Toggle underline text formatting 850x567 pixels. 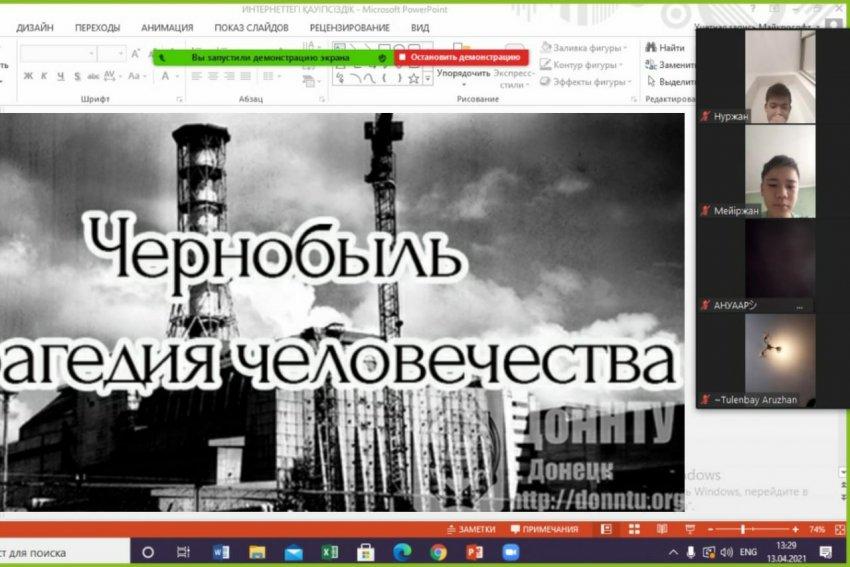(61, 76)
